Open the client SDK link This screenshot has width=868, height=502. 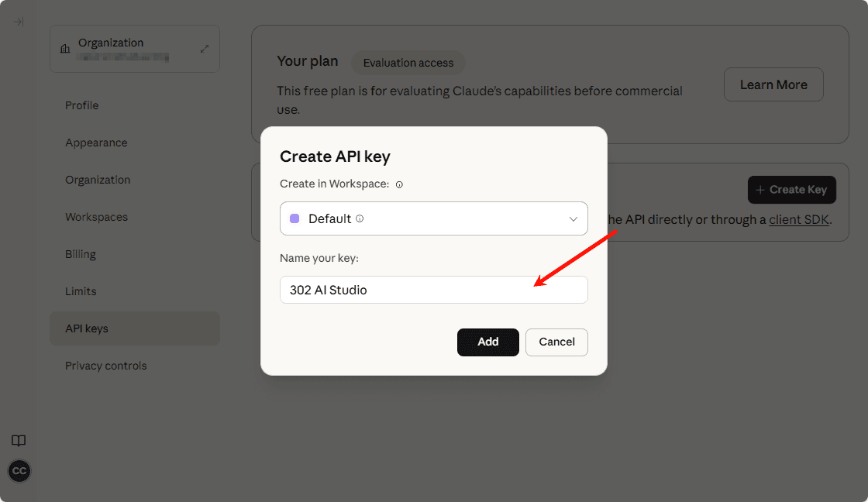pos(798,219)
